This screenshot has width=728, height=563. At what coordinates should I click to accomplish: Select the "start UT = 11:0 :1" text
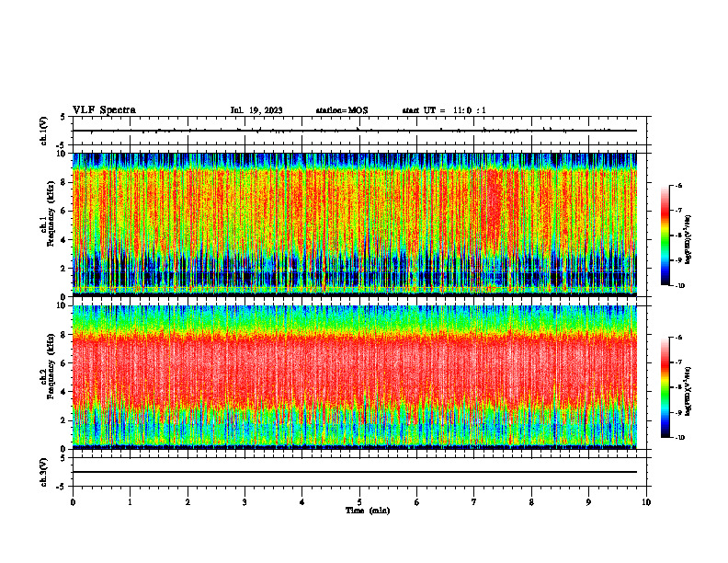tap(444, 110)
